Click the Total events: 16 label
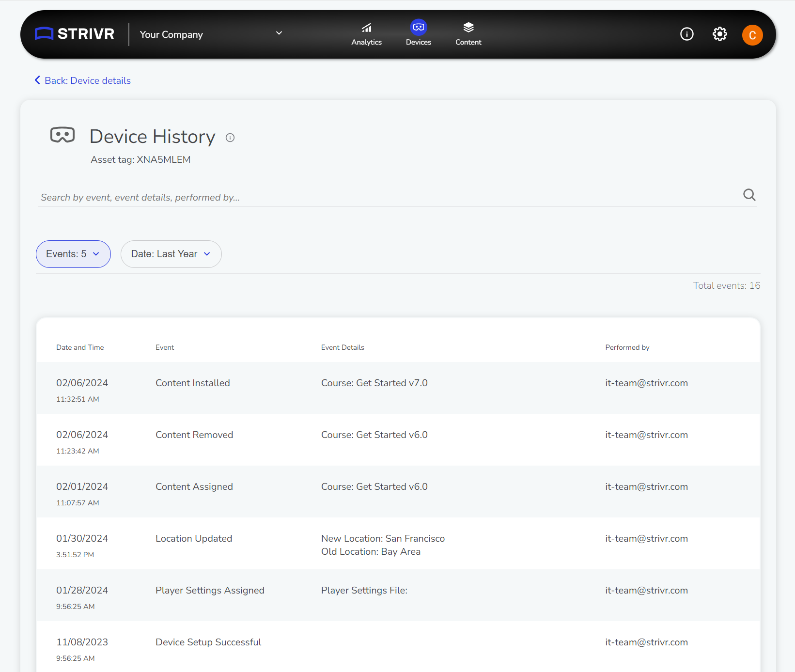This screenshot has width=795, height=672. point(727,285)
